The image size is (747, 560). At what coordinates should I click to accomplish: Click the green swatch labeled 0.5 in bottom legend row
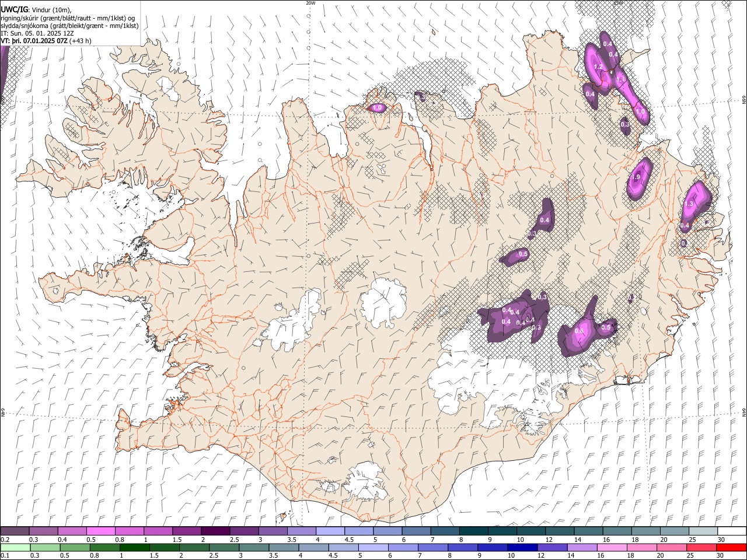tap(75, 548)
